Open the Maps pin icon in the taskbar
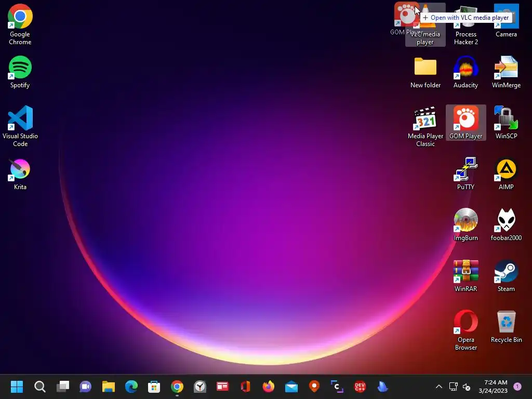 point(314,387)
